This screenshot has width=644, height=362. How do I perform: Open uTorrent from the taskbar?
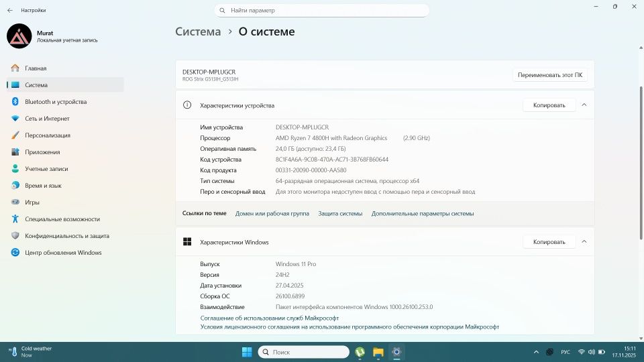tap(360, 352)
